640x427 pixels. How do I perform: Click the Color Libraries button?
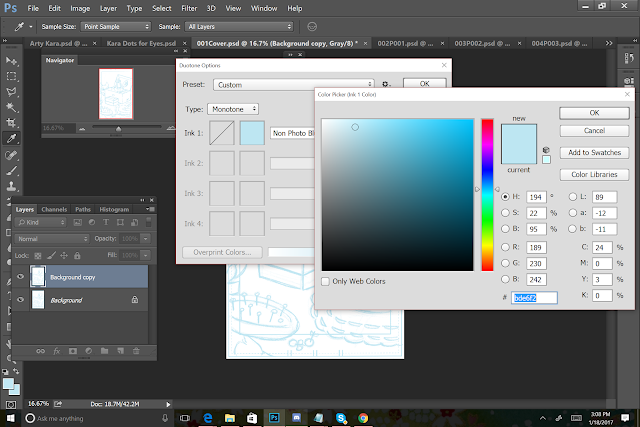594,174
